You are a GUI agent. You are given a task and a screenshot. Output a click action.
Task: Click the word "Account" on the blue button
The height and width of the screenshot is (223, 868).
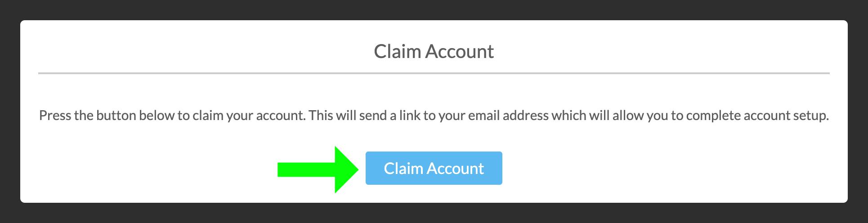point(455,168)
